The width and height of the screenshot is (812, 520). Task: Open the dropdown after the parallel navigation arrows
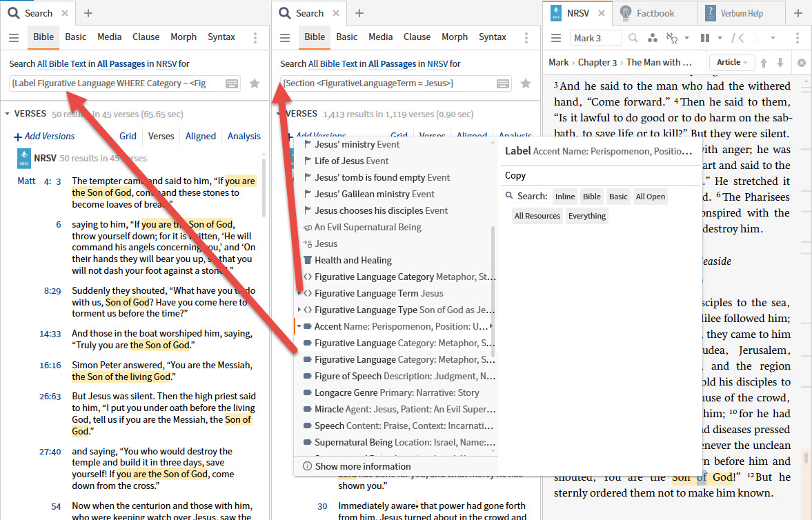(x=773, y=38)
